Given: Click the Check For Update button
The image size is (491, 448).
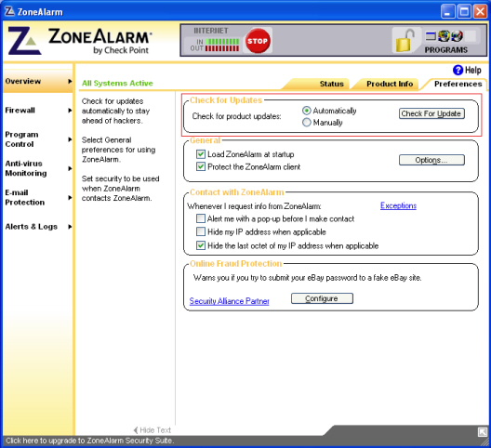Looking at the screenshot, I should pyautogui.click(x=431, y=113).
